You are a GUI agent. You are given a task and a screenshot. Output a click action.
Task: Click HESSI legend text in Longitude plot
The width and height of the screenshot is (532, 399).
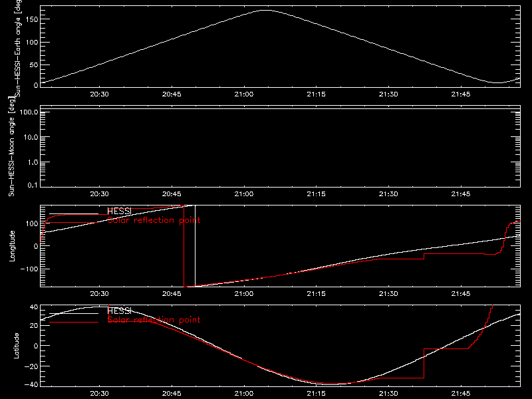pos(119,211)
